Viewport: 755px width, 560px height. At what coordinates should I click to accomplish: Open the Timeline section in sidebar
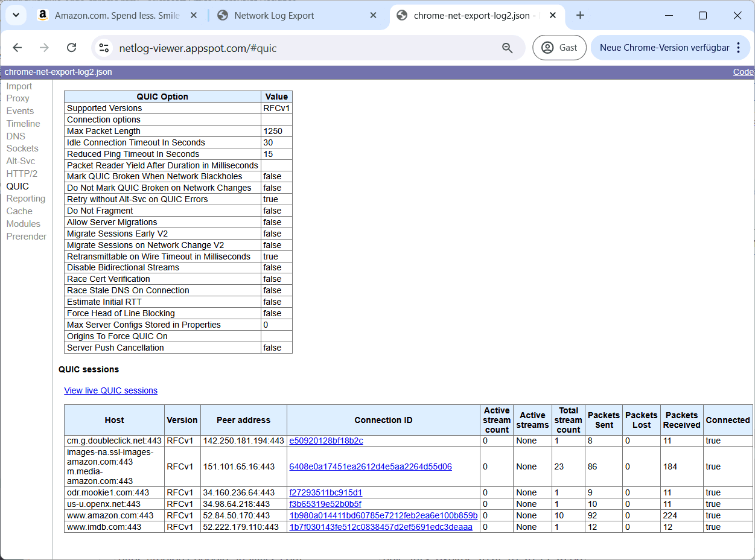pyautogui.click(x=24, y=124)
